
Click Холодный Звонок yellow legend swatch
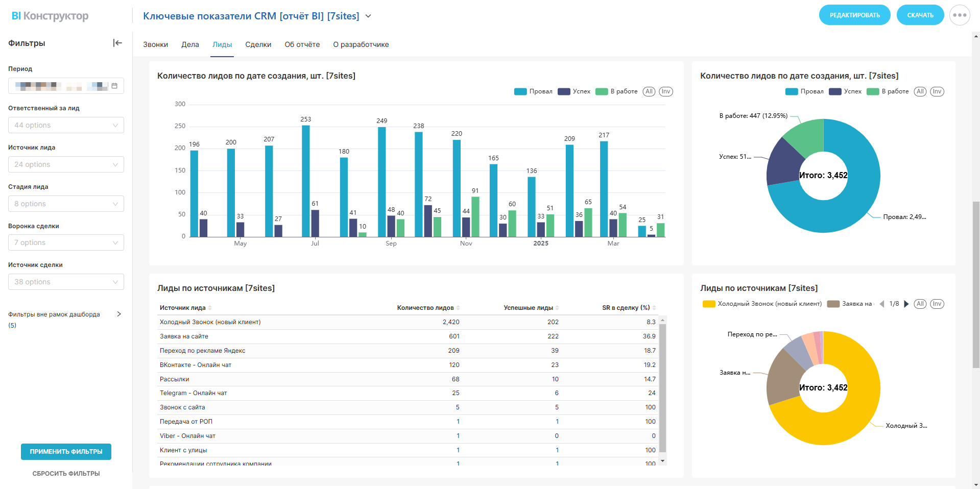coord(708,304)
